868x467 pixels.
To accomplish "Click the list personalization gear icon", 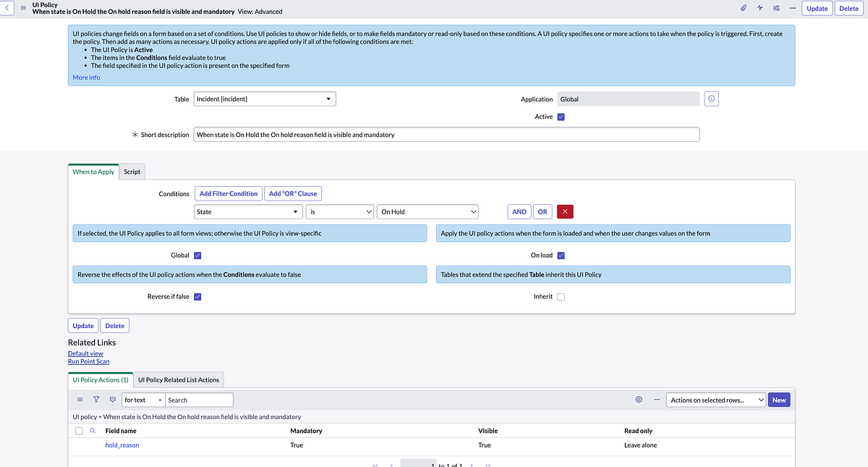I will [x=638, y=399].
